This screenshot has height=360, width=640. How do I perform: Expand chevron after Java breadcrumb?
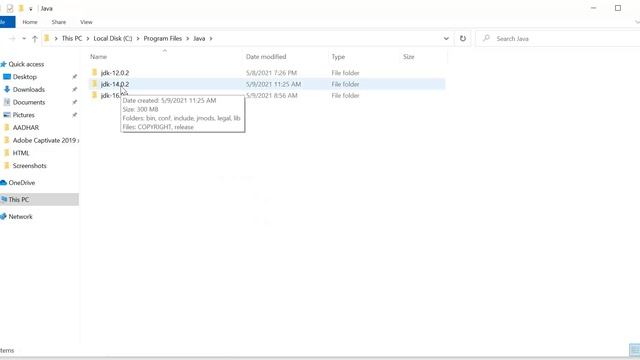(x=211, y=38)
